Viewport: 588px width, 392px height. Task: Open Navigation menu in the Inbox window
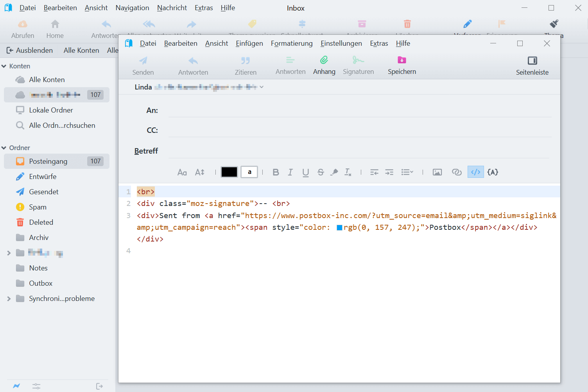[x=132, y=8]
